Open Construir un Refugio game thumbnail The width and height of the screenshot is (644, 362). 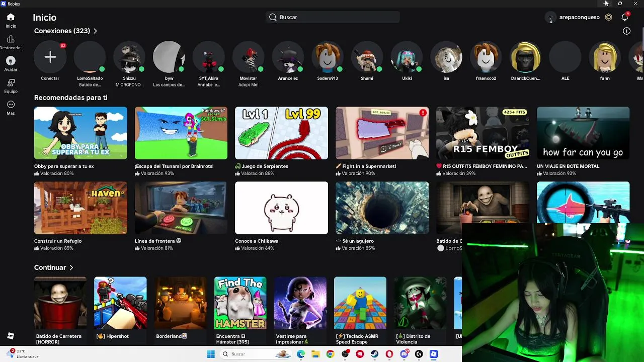(80, 208)
